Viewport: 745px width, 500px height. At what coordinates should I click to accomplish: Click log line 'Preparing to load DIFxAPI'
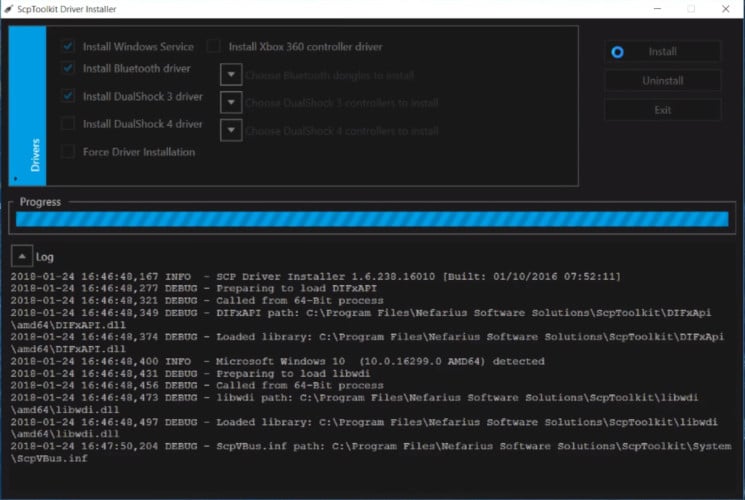(193, 288)
